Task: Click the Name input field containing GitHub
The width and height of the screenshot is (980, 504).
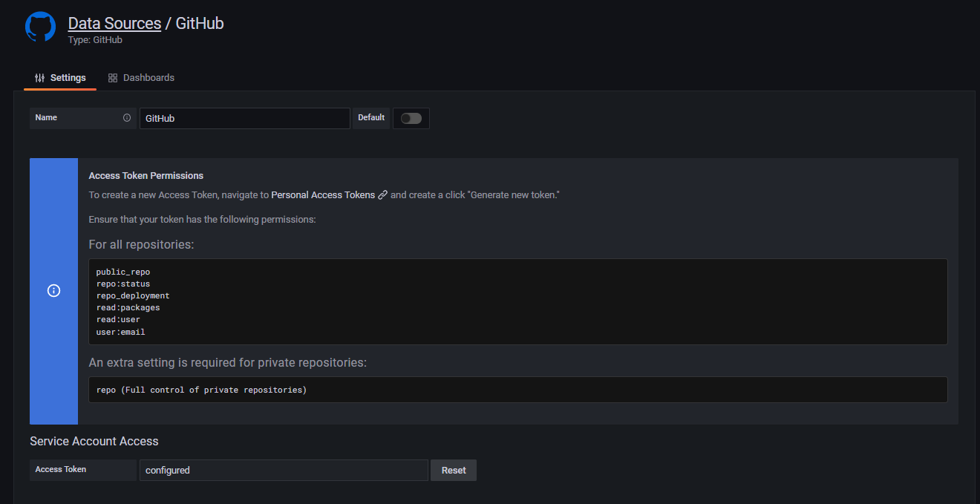Action: tap(244, 118)
